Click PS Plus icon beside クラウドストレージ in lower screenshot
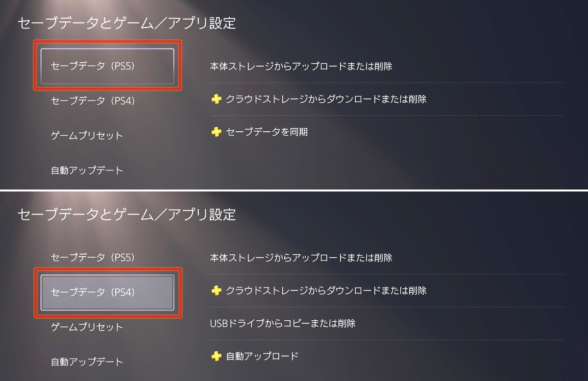This screenshot has width=588, height=381. coord(216,291)
